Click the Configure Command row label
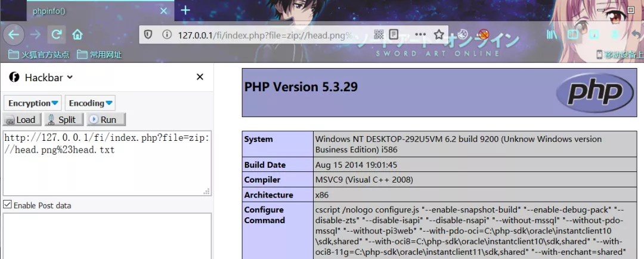 (264, 215)
